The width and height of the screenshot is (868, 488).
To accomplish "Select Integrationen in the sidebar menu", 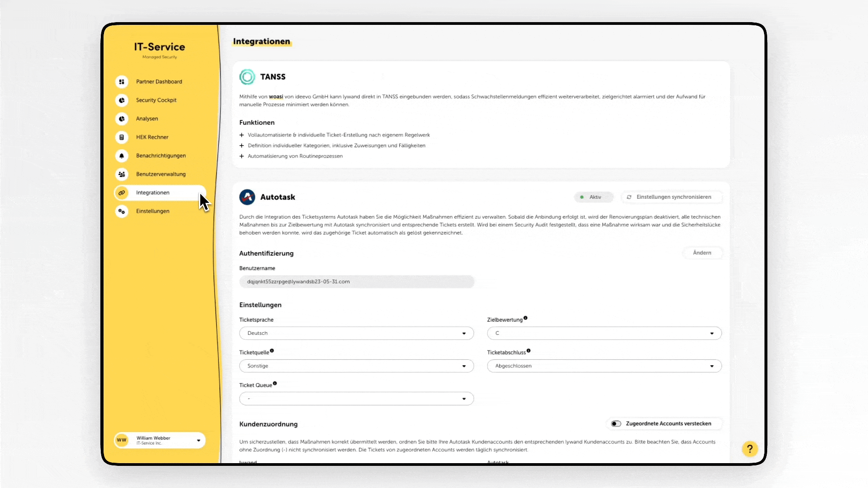I will coord(153,193).
